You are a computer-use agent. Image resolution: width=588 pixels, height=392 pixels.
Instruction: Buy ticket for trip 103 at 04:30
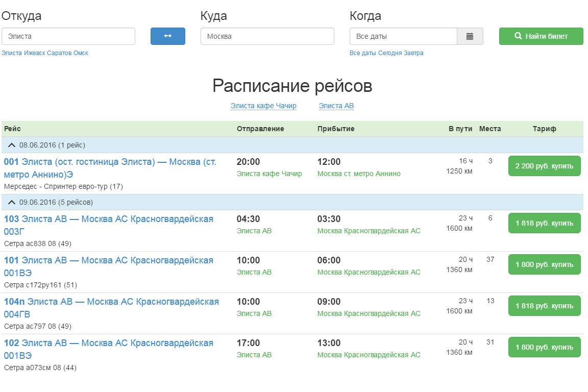click(x=544, y=223)
